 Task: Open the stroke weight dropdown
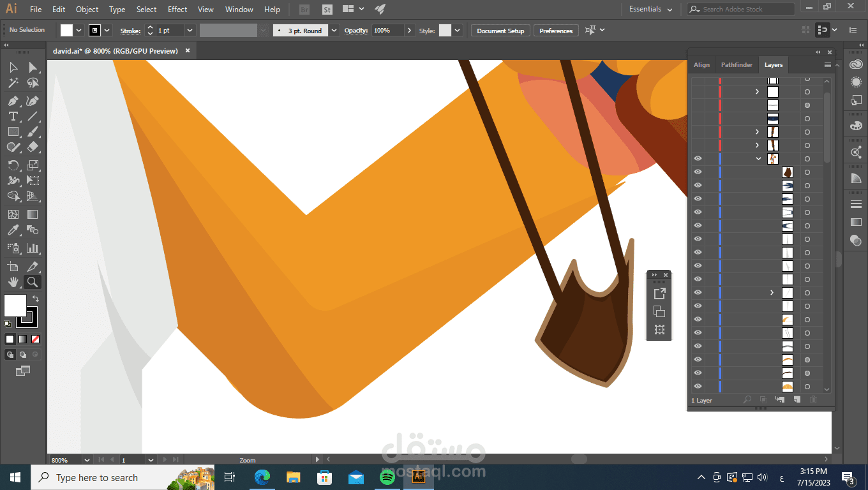(190, 31)
